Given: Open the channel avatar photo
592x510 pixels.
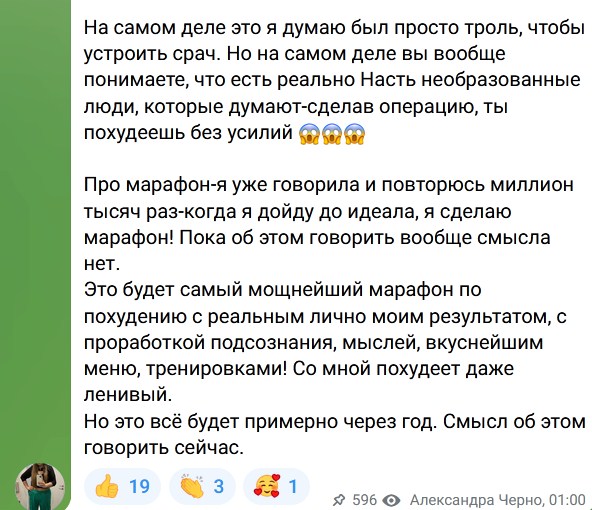Looking at the screenshot, I should coord(40,487).
